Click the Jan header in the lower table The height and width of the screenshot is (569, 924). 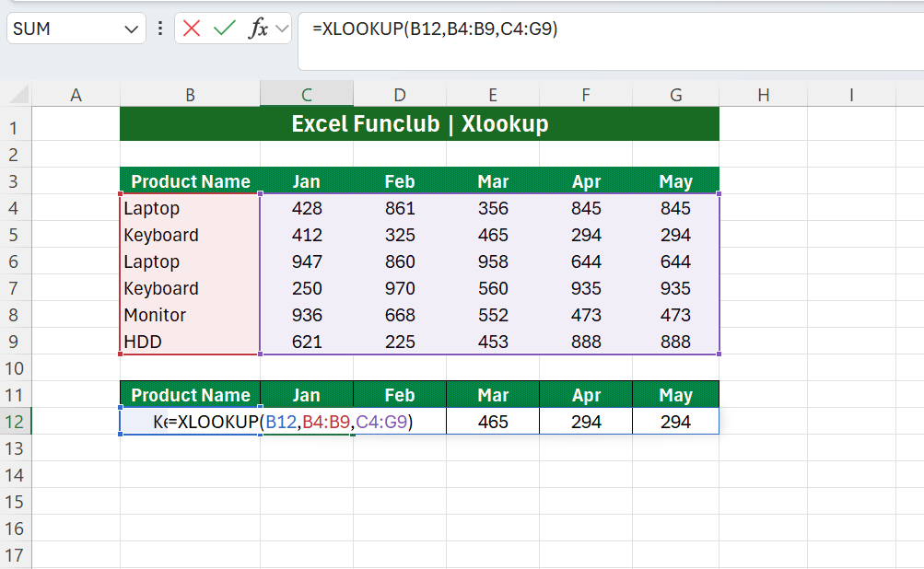coord(307,395)
